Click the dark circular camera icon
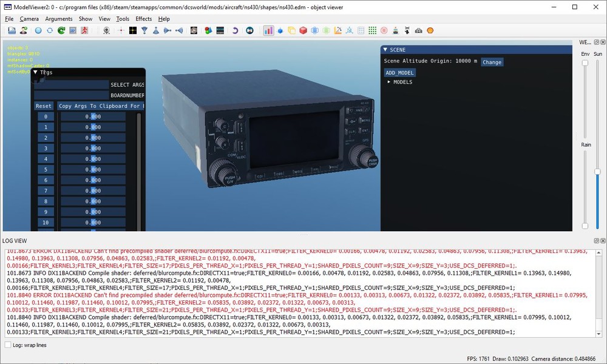Viewport: 607px width, 364px height. (x=249, y=30)
